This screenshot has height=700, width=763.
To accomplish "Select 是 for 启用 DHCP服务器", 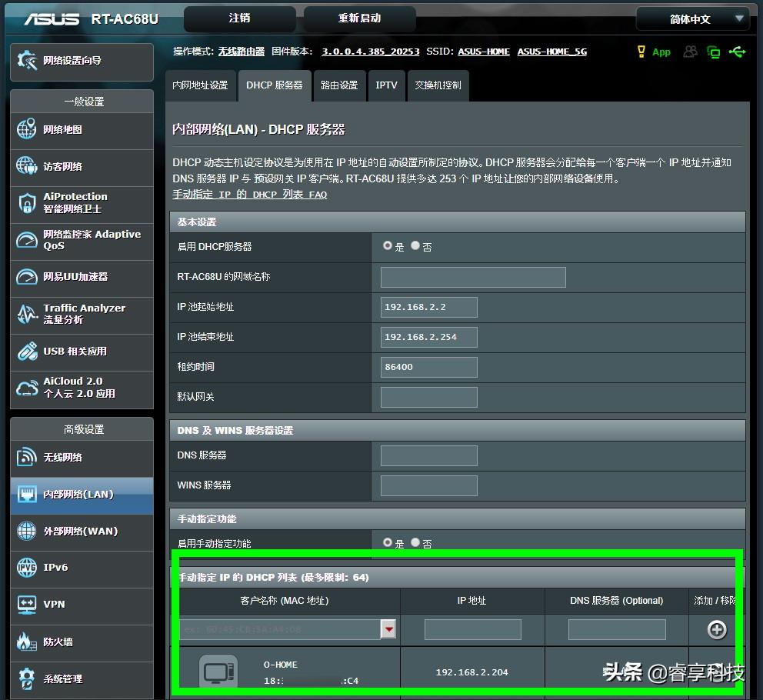I will pos(388,246).
